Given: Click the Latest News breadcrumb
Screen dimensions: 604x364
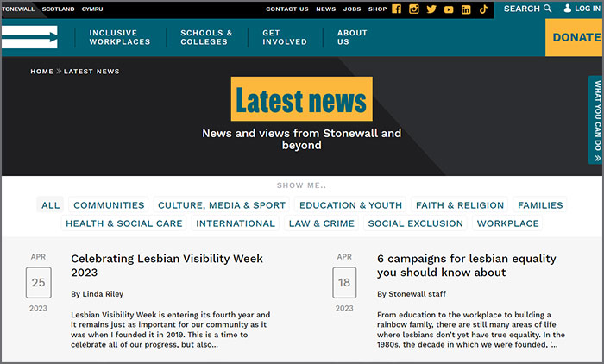Looking at the screenshot, I should pos(91,72).
